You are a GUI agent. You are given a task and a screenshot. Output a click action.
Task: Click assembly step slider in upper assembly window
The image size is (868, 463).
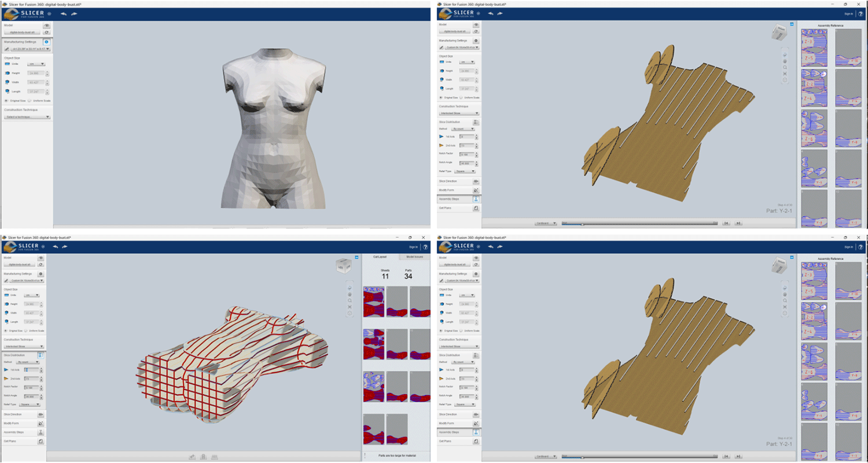tap(582, 223)
